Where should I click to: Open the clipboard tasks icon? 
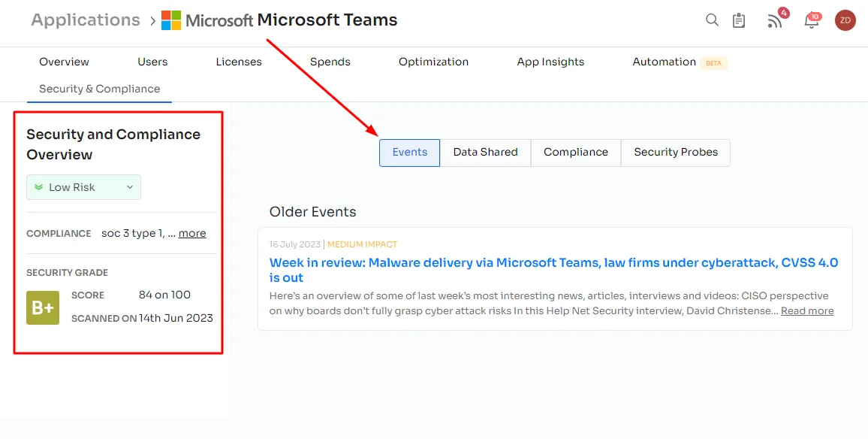coord(738,20)
